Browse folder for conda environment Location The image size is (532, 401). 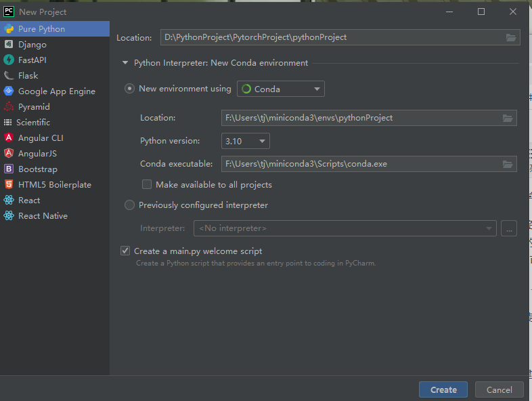point(508,118)
